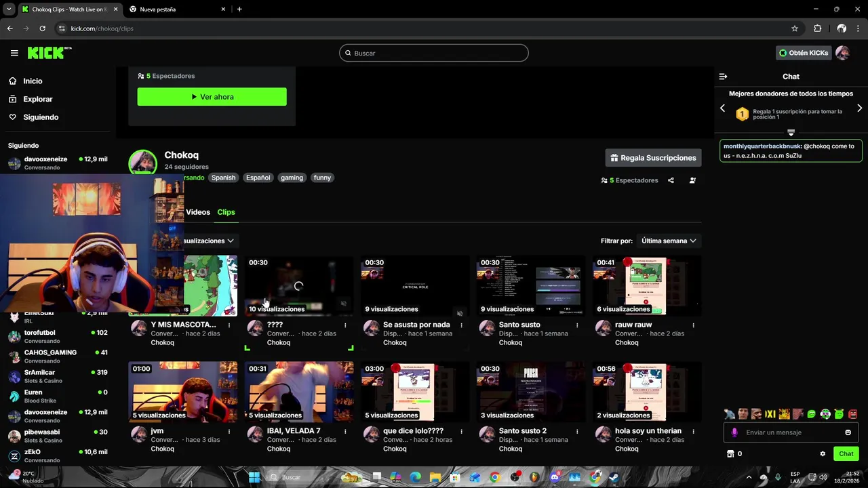
Task: Open the 'jvm' clip thumbnail
Action: [183, 392]
